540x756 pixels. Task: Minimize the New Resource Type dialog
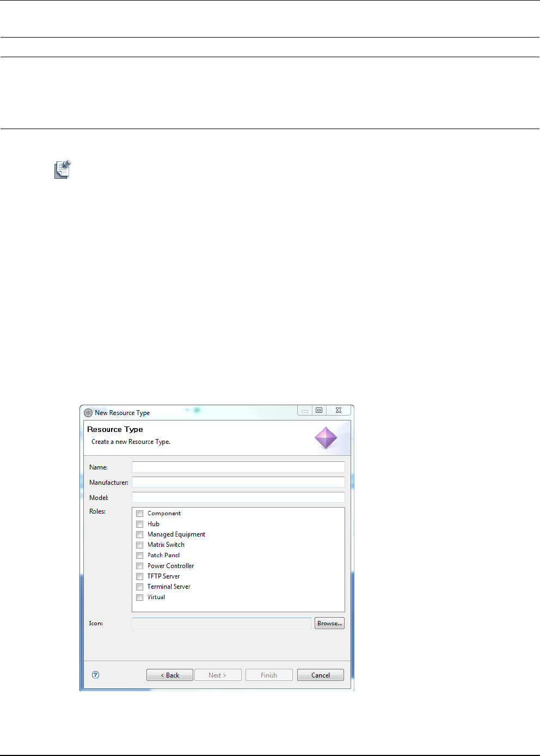click(x=305, y=411)
